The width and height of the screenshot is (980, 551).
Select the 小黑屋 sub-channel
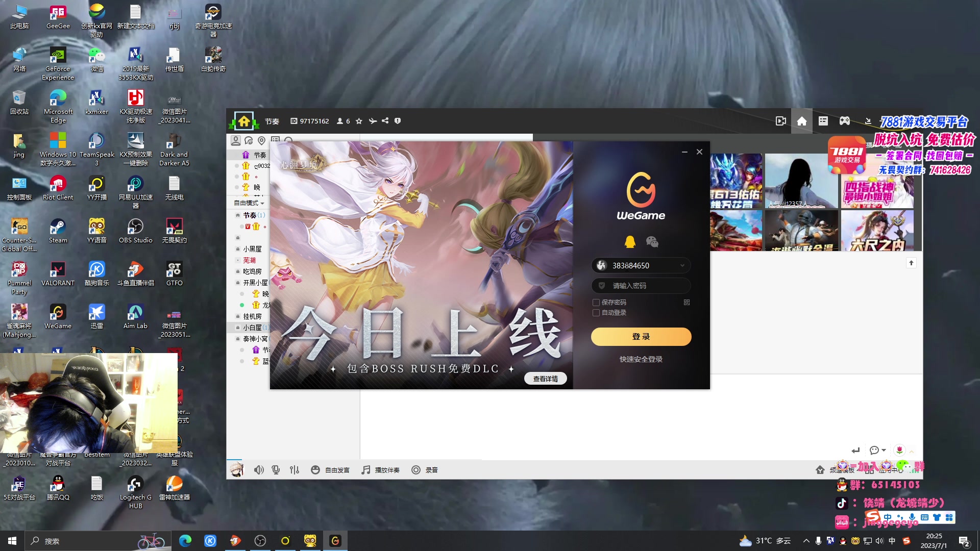[x=252, y=249]
